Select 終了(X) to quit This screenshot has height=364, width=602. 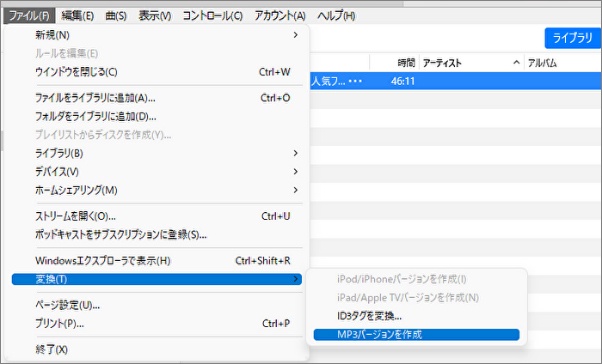(157, 350)
